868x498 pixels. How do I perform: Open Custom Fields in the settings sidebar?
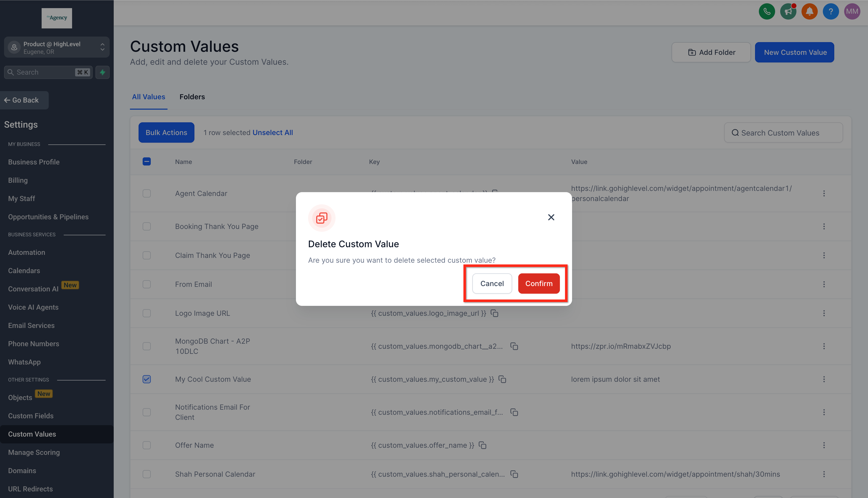[31, 416]
